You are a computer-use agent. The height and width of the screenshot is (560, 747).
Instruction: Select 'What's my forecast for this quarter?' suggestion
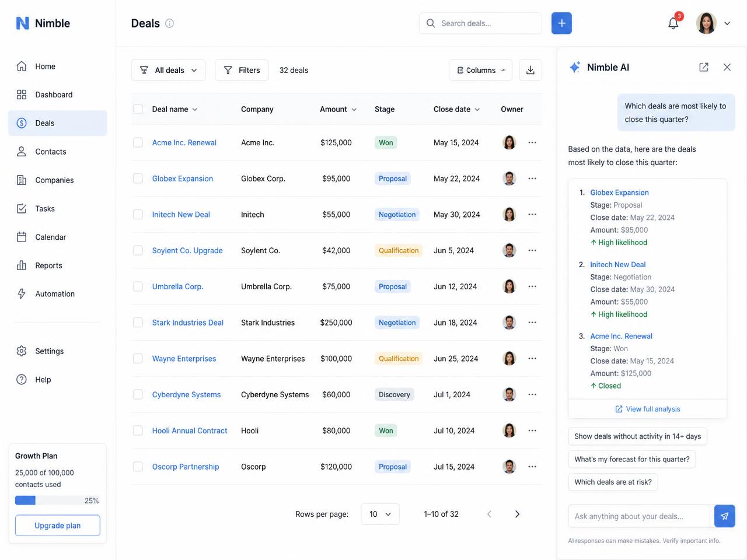(631, 459)
